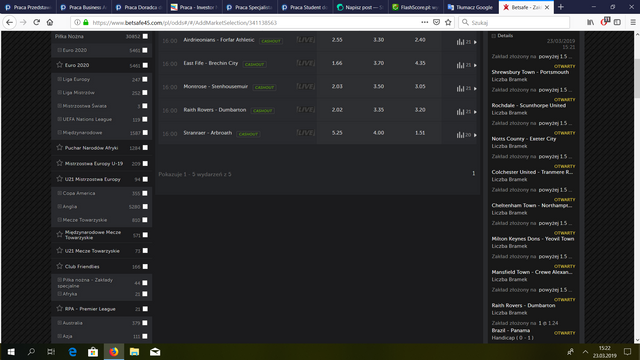Open Mail app from taskbar
Screen dimensions: 640x360
[155, 351]
